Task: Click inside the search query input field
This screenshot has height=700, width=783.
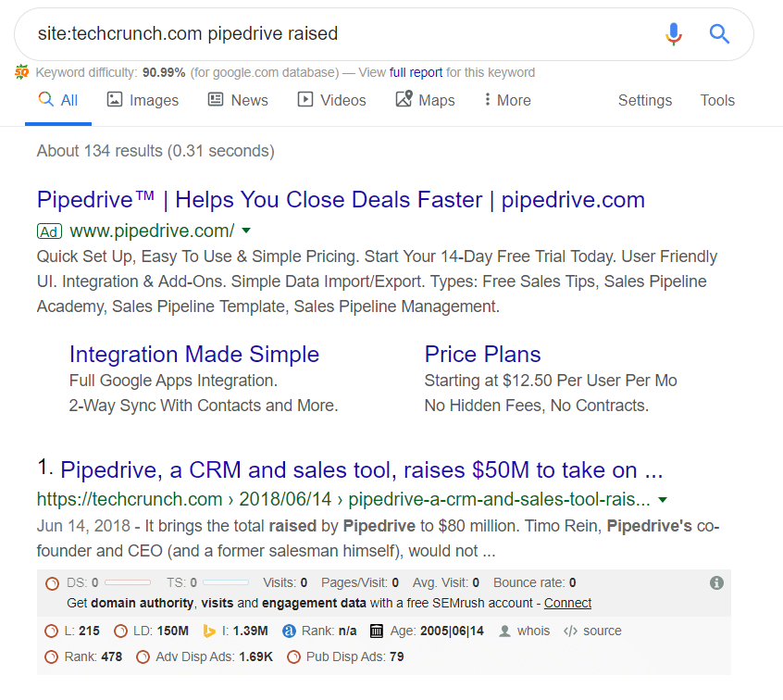Action: (344, 34)
